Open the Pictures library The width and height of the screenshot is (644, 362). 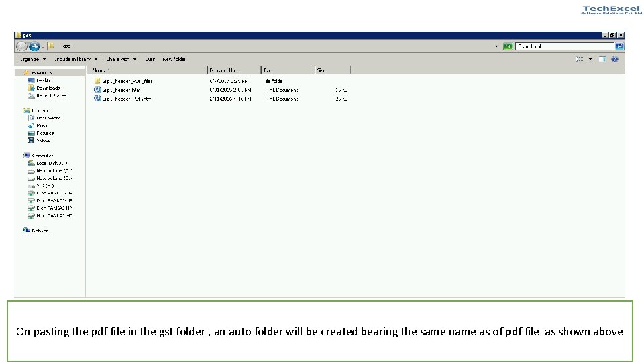click(x=45, y=133)
